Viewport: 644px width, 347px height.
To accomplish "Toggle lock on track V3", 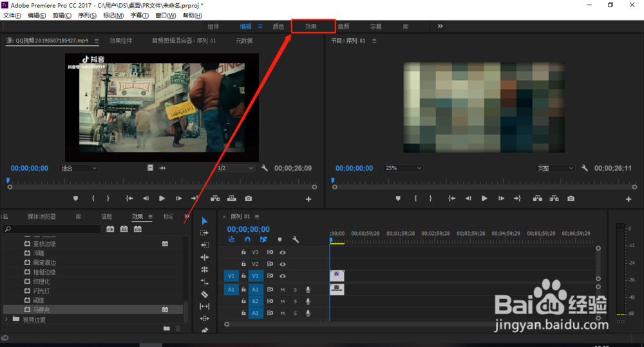I will click(x=243, y=252).
